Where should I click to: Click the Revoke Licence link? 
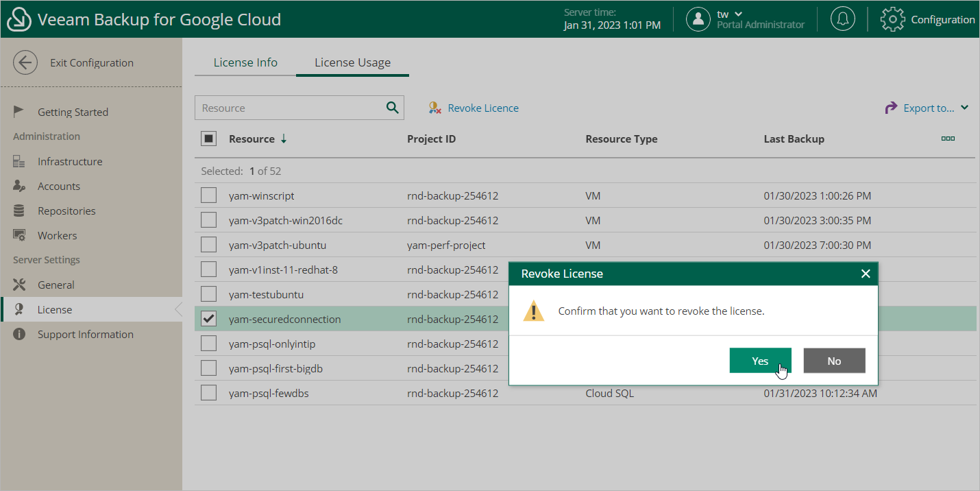pos(482,108)
